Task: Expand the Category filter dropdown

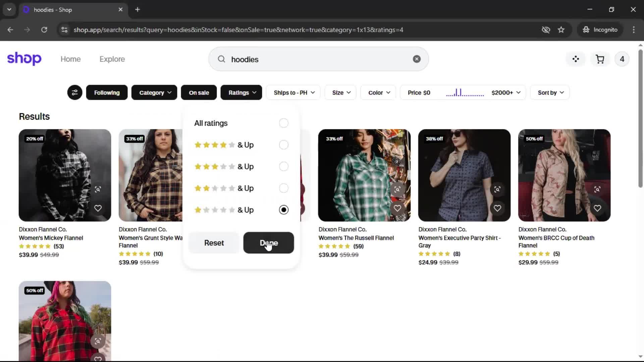Action: (x=154, y=93)
